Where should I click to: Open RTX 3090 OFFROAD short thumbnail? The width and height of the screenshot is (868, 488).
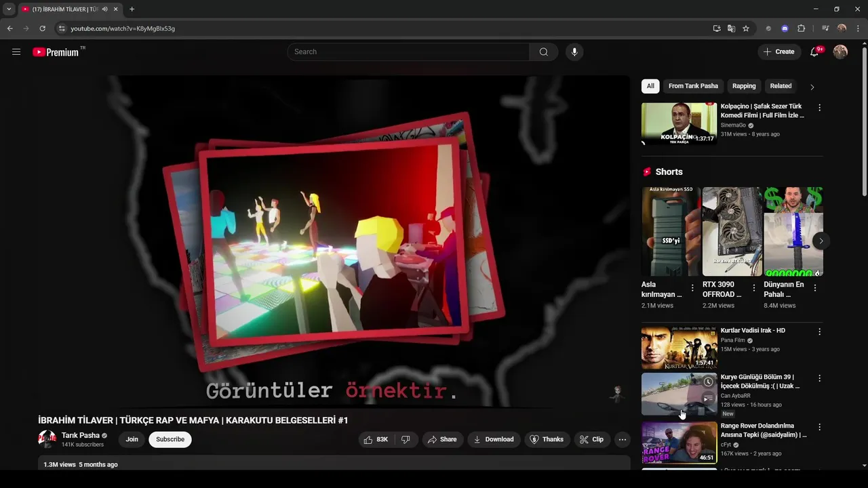coord(732,231)
